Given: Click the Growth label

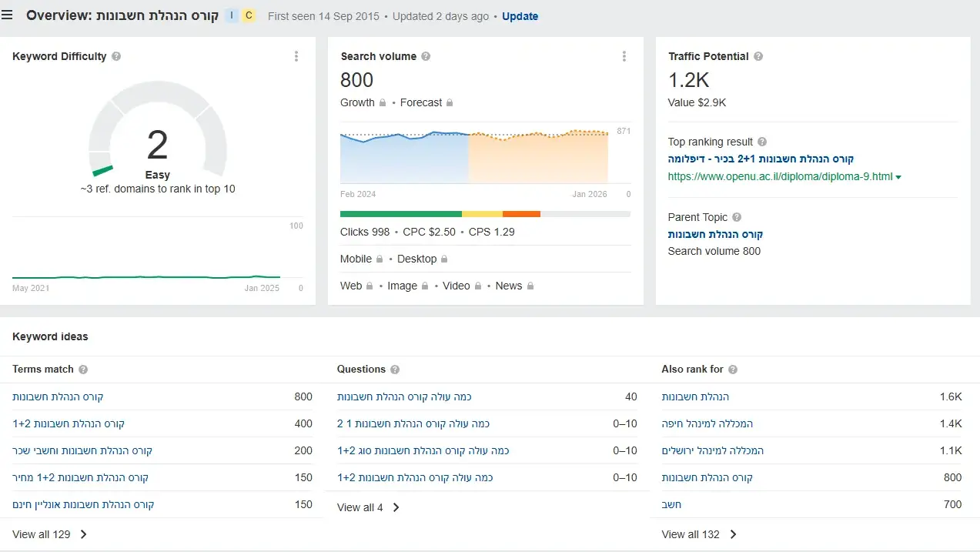Looking at the screenshot, I should point(357,102).
